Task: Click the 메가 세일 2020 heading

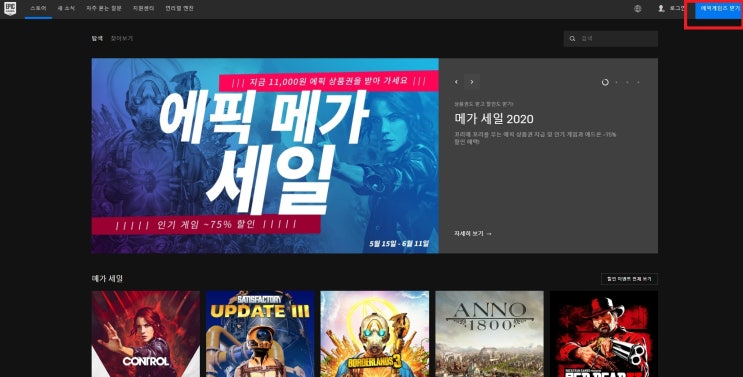Action: [x=494, y=118]
